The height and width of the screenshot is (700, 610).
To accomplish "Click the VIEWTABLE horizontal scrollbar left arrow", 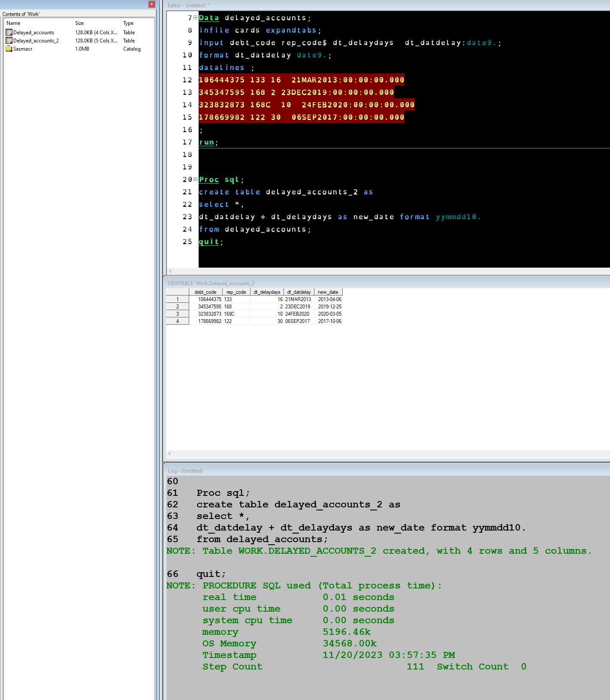I will coord(170,453).
